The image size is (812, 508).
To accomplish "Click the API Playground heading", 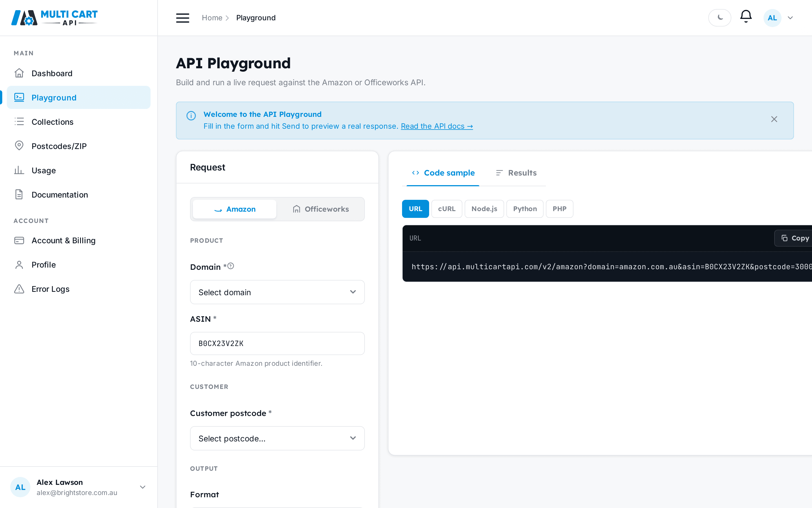I will 233,63.
